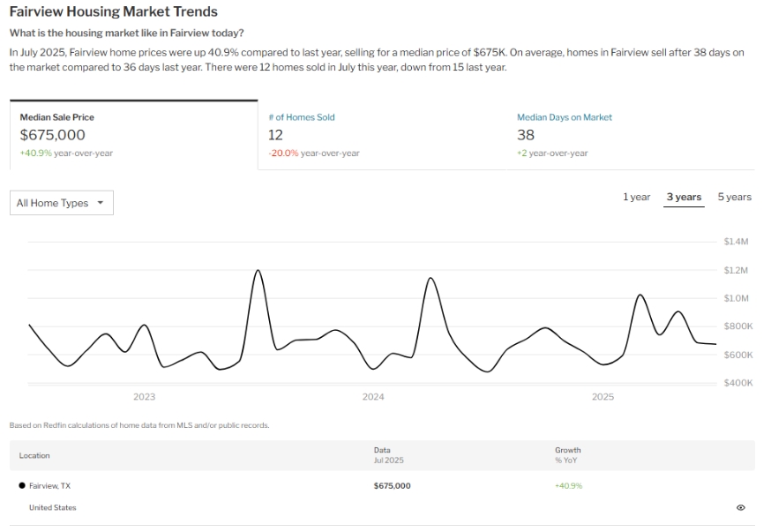Switch chart range to 5 years

(x=734, y=197)
